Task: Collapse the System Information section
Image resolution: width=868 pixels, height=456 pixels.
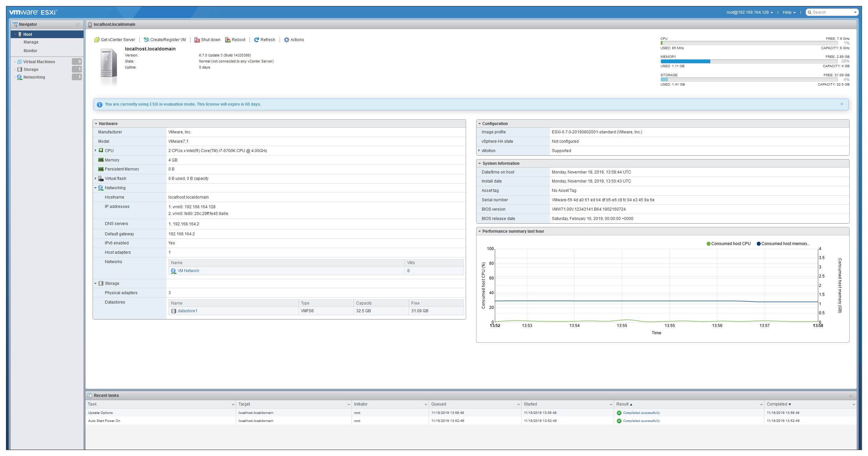Action: (x=479, y=163)
